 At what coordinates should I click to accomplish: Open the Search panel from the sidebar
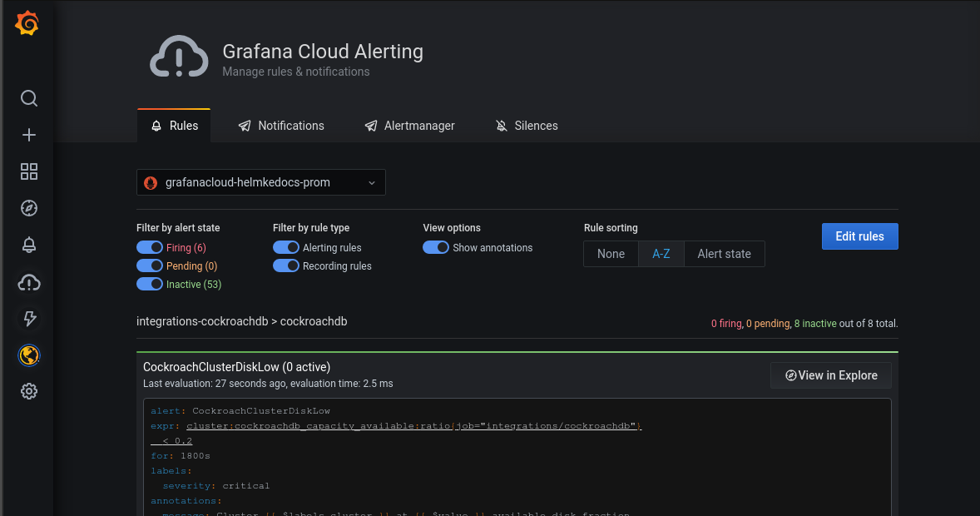(28, 98)
